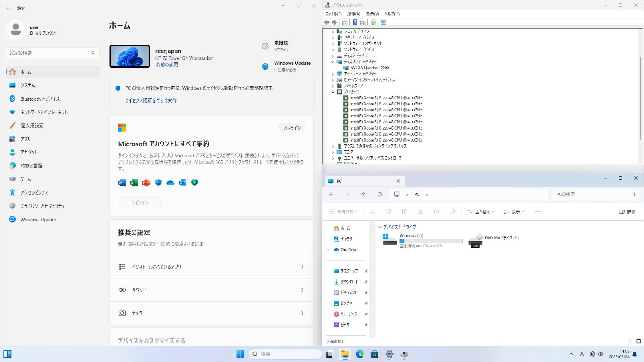The height and width of the screenshot is (362, 644).
Task: Click the Outlook icon in Microsoft account card
Action: 182,183
